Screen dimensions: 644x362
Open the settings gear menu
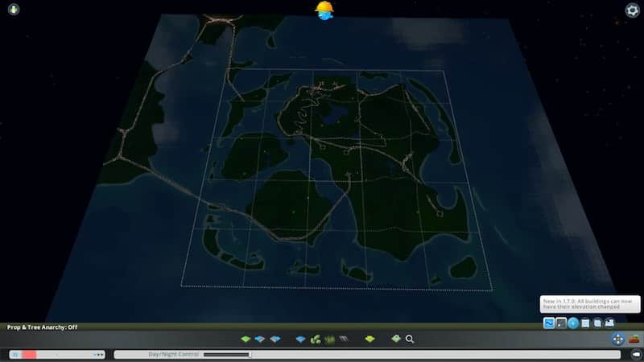pos(632,10)
